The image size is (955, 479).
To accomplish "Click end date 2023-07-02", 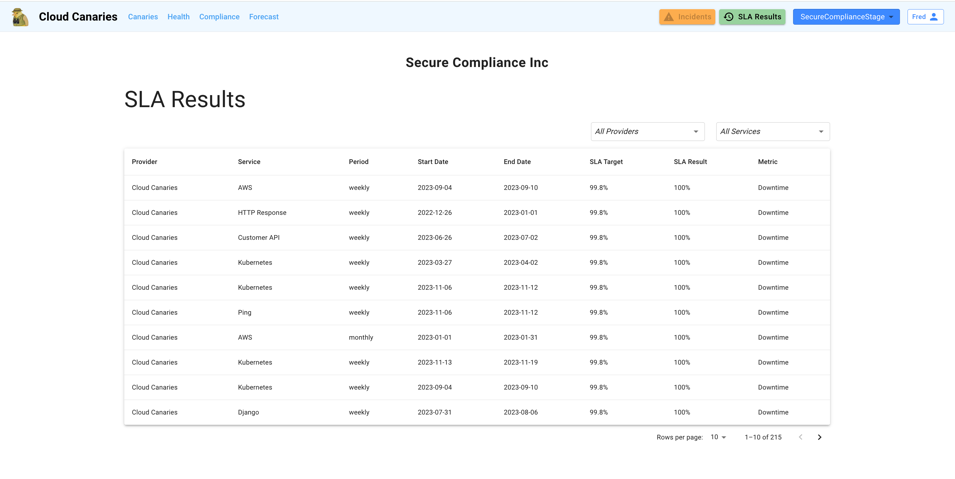I will 521,238.
